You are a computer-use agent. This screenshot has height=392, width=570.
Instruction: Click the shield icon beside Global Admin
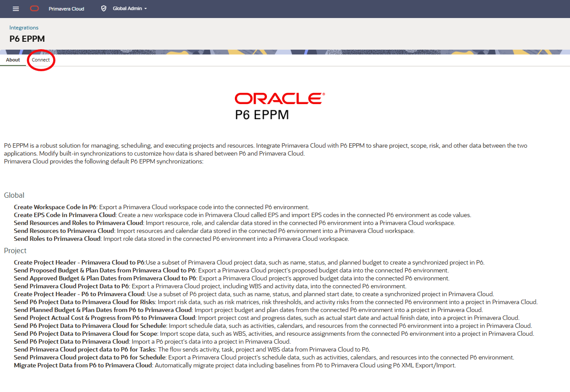tap(104, 9)
